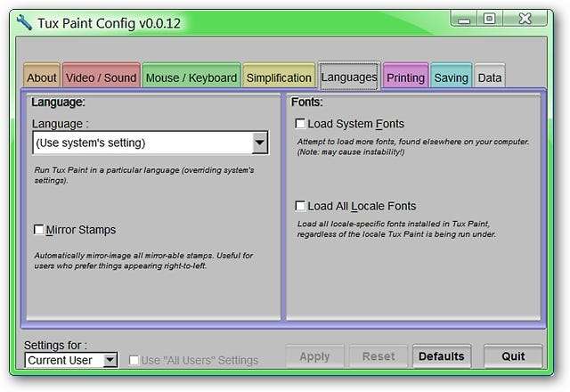
Task: Click the bold Language: section heading
Action: 58,102
